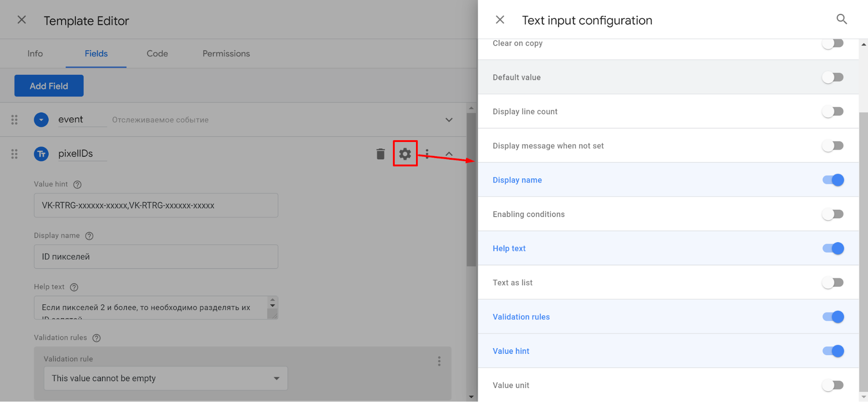Open more options menu for pixelIDs field
Image resolution: width=868 pixels, height=402 pixels.
427,154
